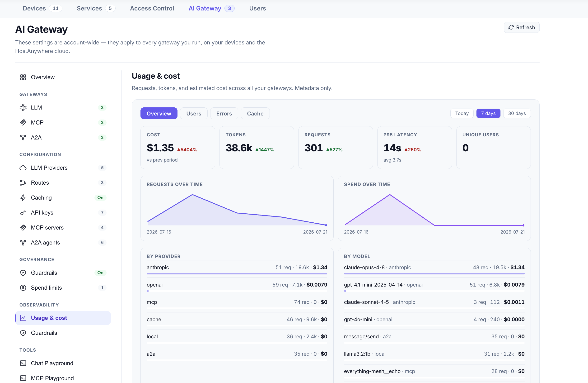Click the Unique Users card
Screen dimensions: 588x383
pyautogui.click(x=493, y=148)
